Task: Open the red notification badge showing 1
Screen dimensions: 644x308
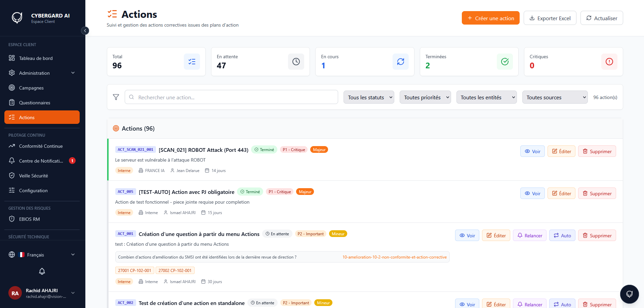Action: tap(72, 161)
